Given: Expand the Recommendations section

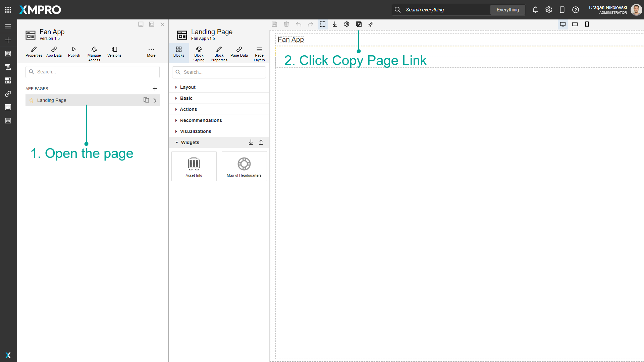Looking at the screenshot, I should coord(201,120).
